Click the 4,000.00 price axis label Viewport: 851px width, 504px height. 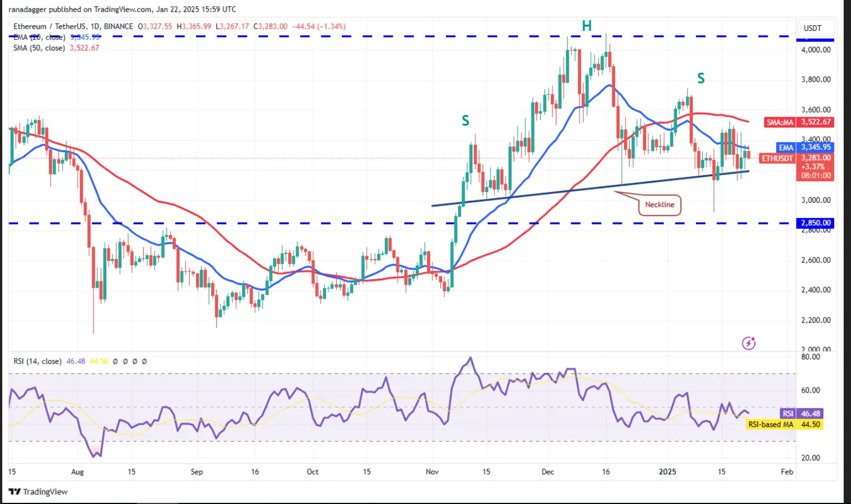click(x=816, y=50)
